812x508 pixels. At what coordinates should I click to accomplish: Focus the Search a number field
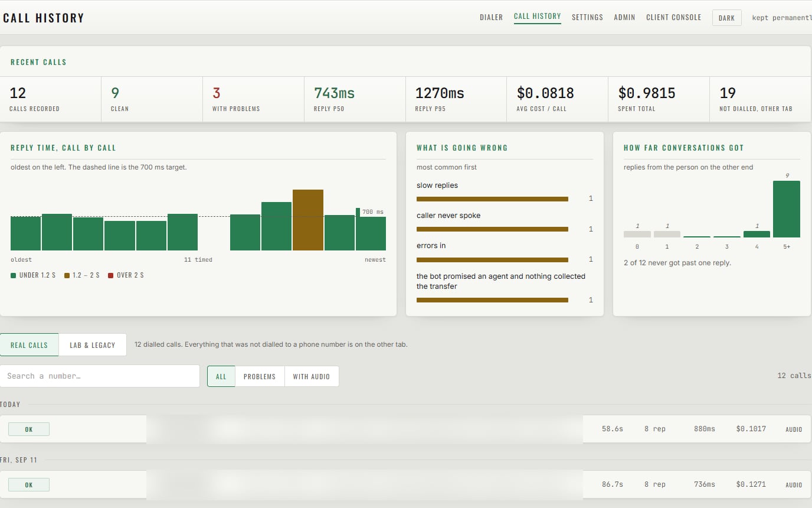click(x=100, y=376)
